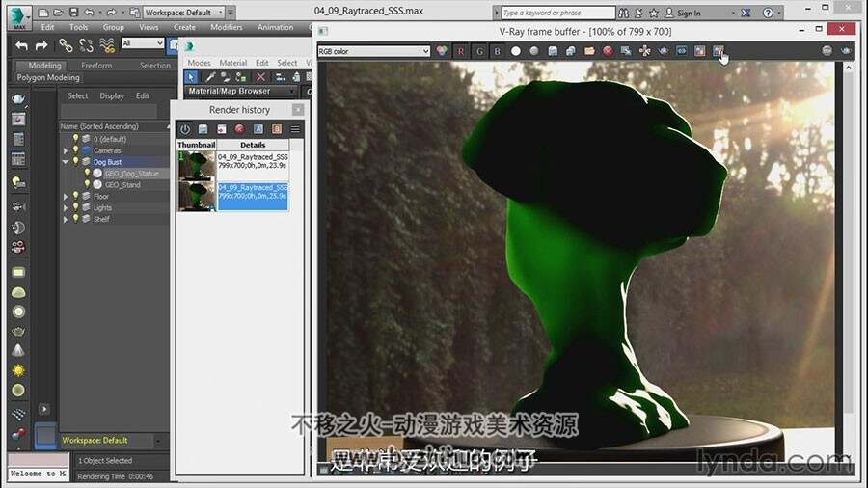This screenshot has width=868, height=488.
Task: Toggle blue channel B in V-Ray frame buffer
Action: click(x=497, y=51)
